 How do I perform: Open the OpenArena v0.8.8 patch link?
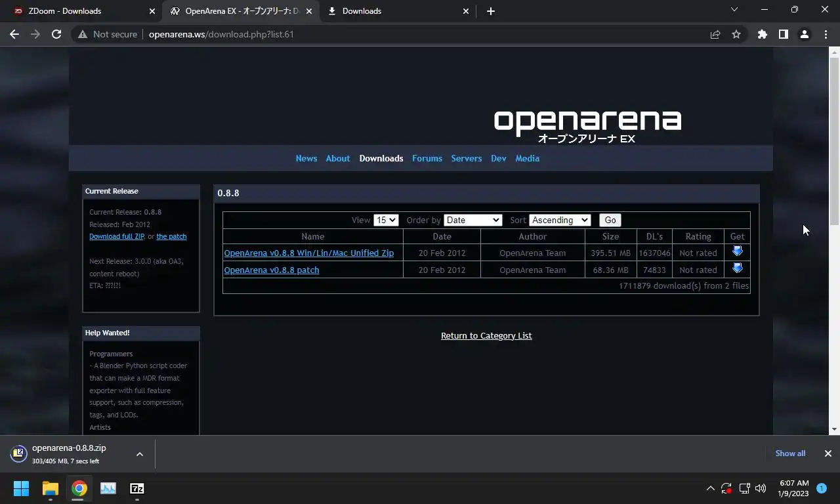(272, 270)
